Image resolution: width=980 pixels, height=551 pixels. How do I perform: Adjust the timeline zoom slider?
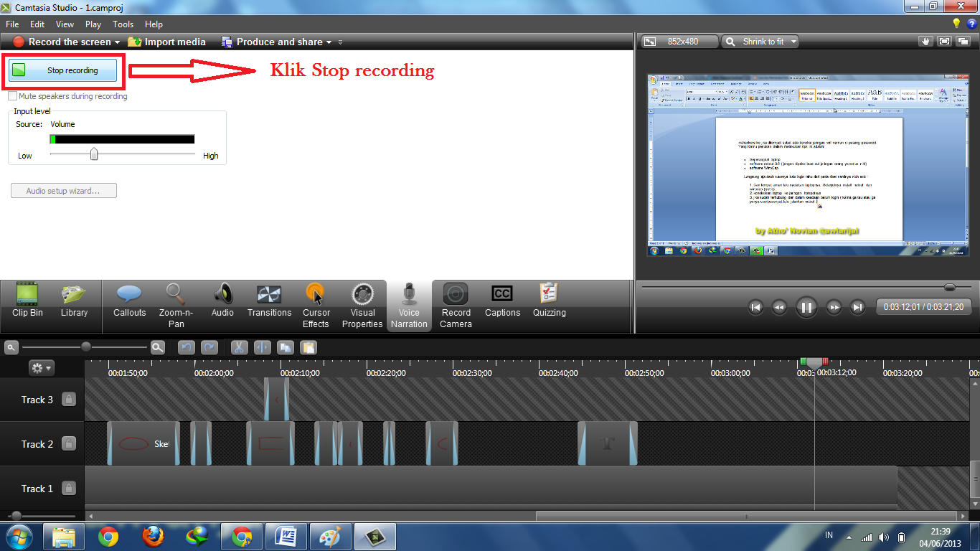click(x=86, y=347)
